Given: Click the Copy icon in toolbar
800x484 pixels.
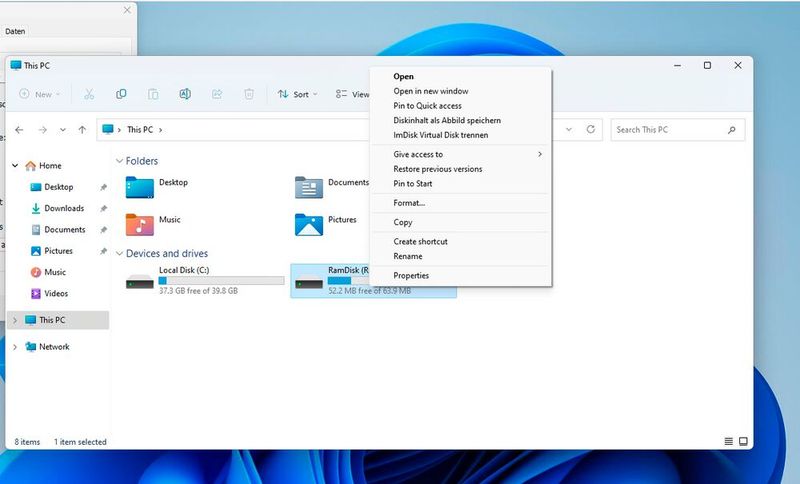Looking at the screenshot, I should pyautogui.click(x=121, y=94).
